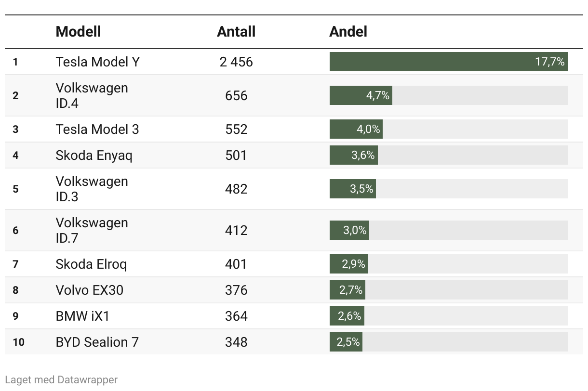Click the Volkswagen ID.4 model name
588x391 pixels.
click(92, 95)
